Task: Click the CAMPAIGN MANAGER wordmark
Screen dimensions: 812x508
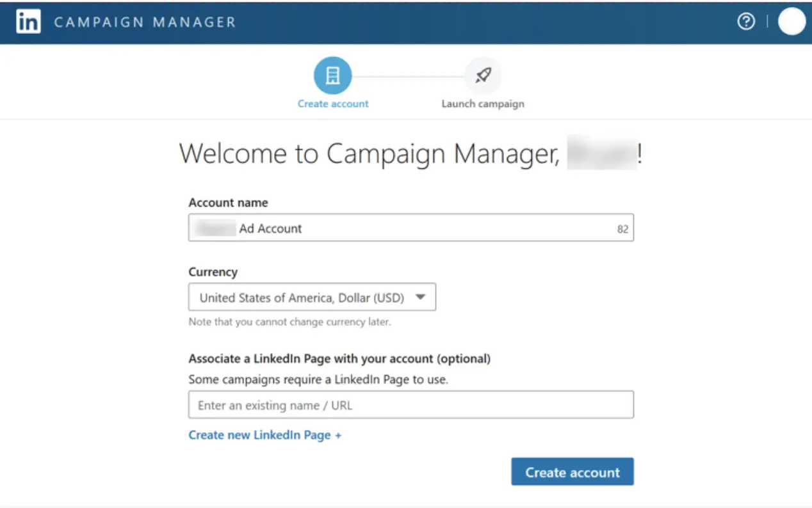Action: (143, 22)
